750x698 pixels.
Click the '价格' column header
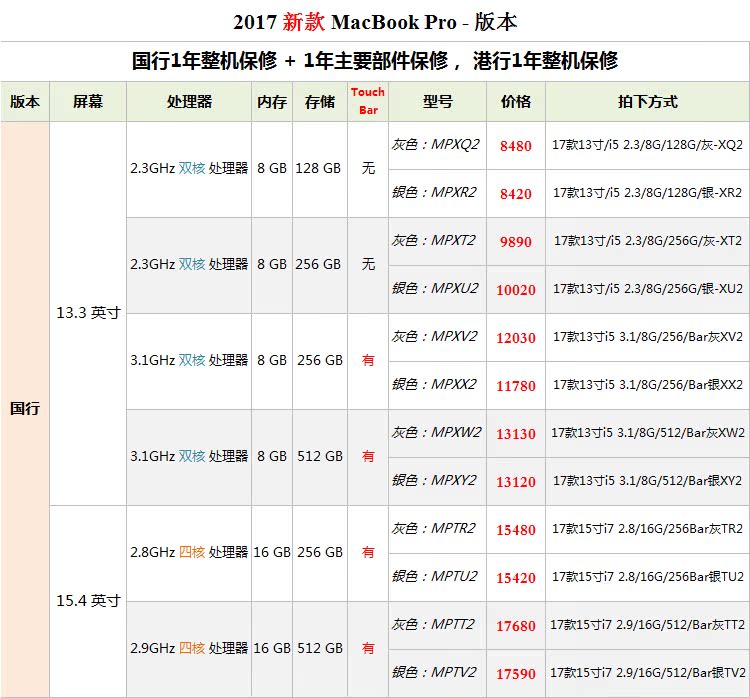(516, 101)
